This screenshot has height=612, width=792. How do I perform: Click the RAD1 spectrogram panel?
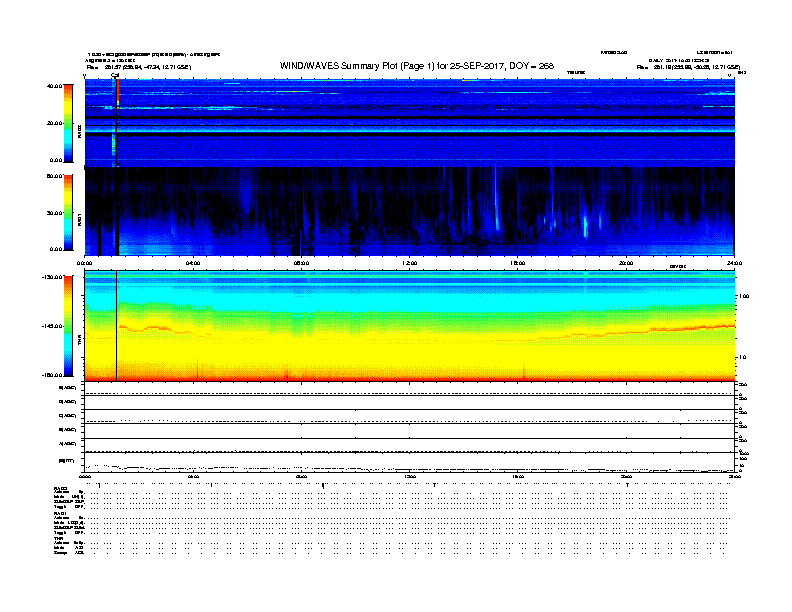410,212
